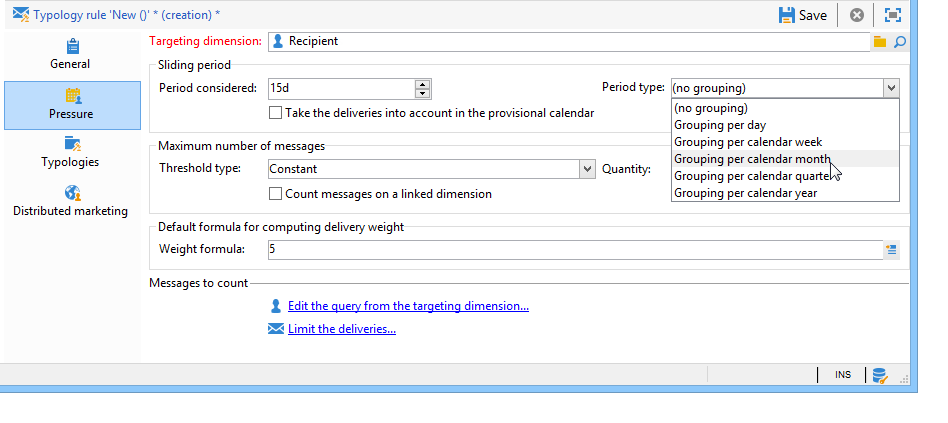
Task: Open the Threshold type dropdown
Action: [x=587, y=169]
